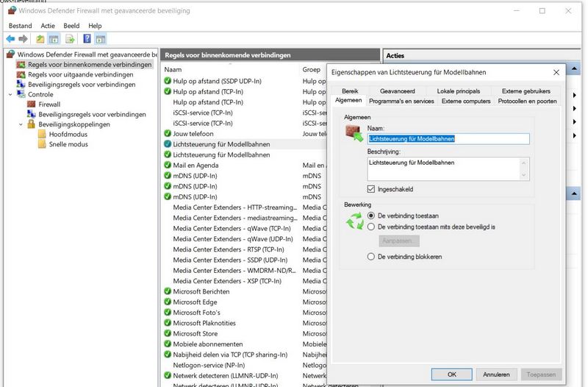Click the Forward arrow toolbar icon

[x=24, y=39]
